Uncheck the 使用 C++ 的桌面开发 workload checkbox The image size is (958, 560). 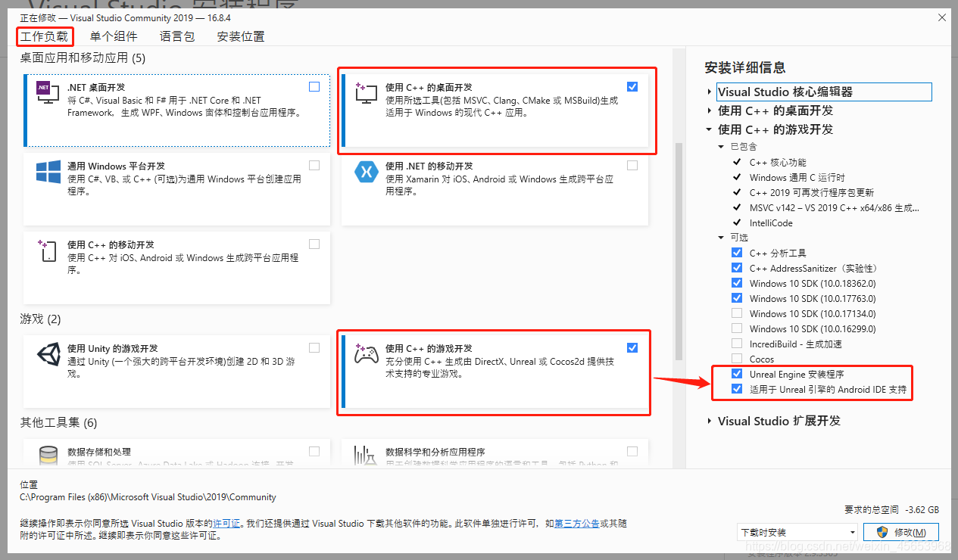click(632, 87)
